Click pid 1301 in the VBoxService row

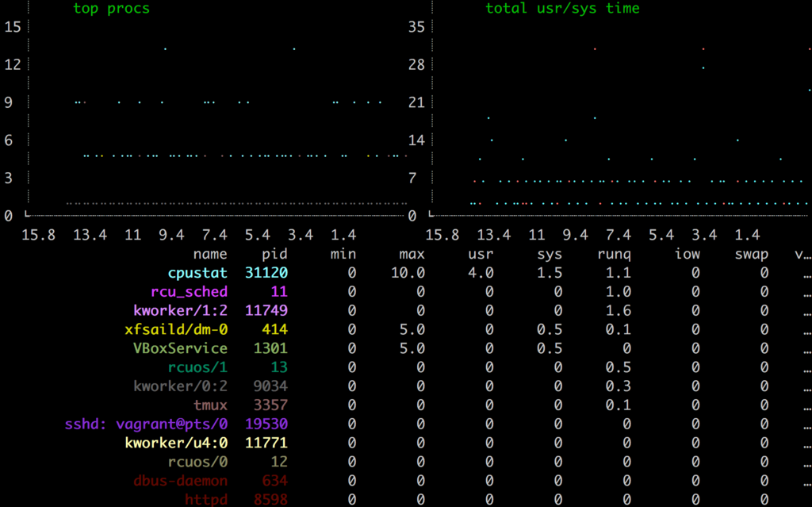tap(270, 348)
